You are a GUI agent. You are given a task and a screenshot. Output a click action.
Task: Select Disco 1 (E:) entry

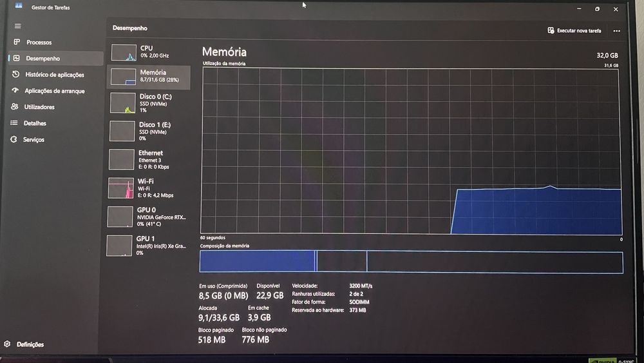click(148, 131)
